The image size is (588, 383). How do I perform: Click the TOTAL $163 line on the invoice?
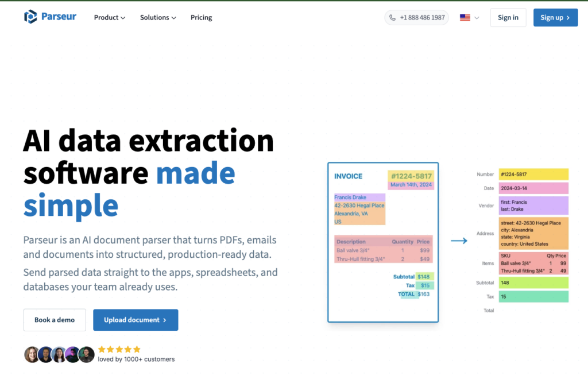click(413, 294)
